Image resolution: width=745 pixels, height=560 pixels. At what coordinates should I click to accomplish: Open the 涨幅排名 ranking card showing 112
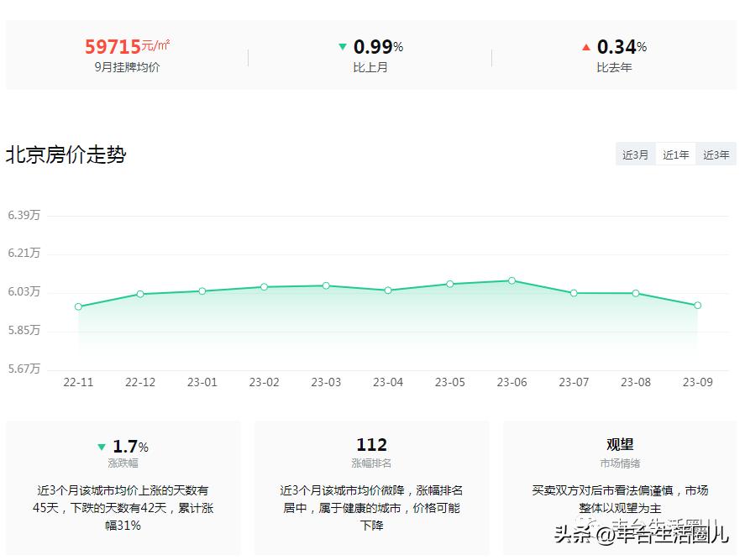coord(371,445)
